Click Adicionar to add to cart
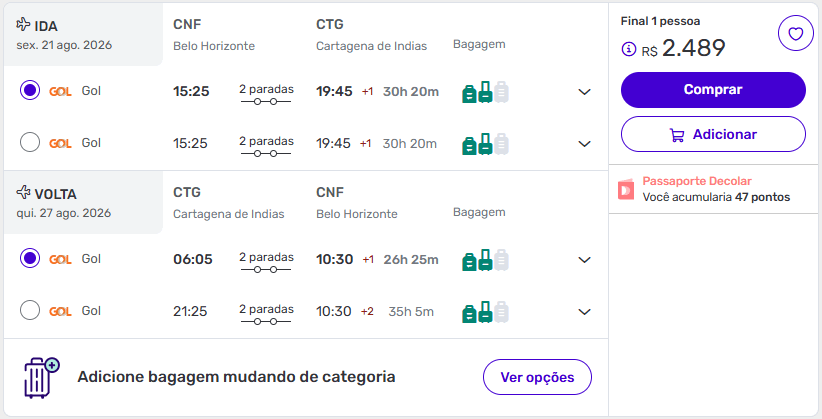This screenshot has width=822, height=419. tap(713, 134)
